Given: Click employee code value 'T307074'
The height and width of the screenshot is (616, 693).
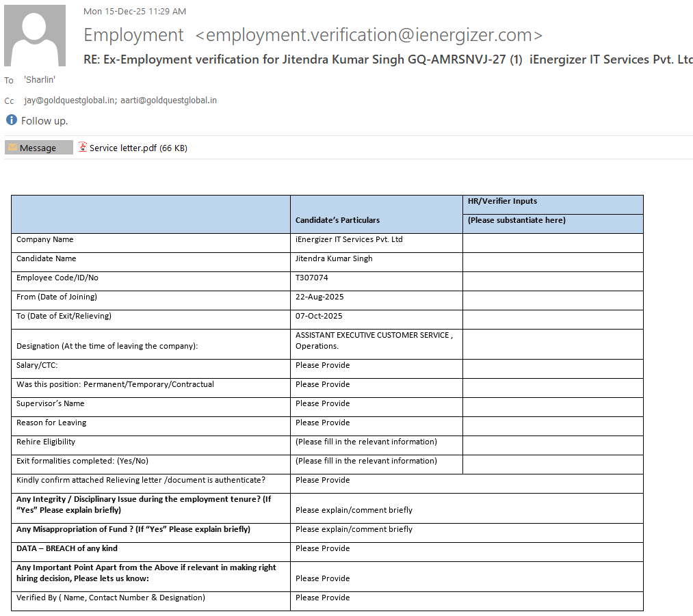Looking at the screenshot, I should coord(311,278).
